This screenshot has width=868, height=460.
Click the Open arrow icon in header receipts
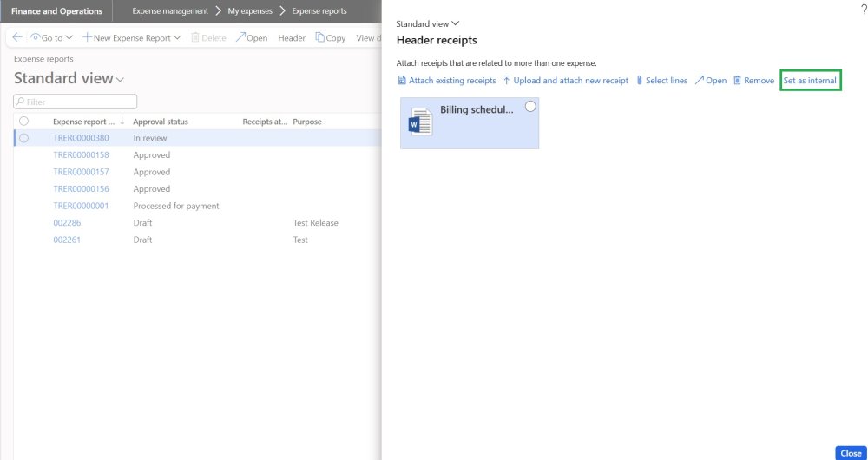[x=699, y=81]
